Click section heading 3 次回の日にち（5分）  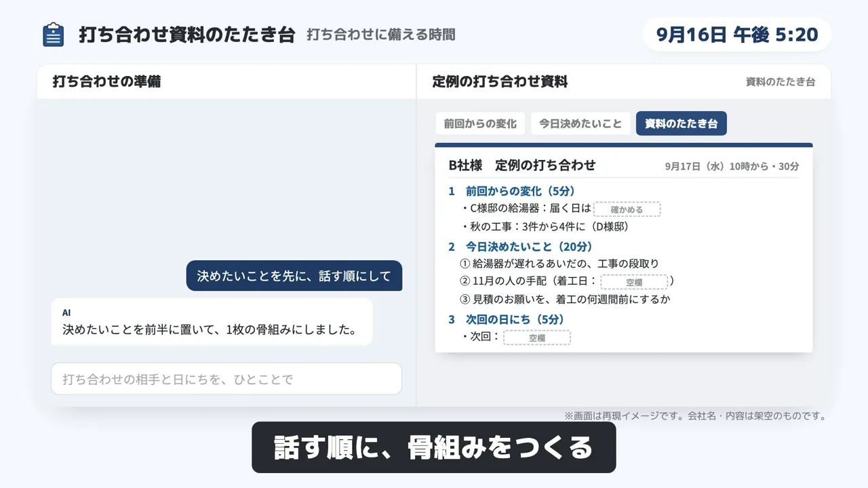click(506, 319)
